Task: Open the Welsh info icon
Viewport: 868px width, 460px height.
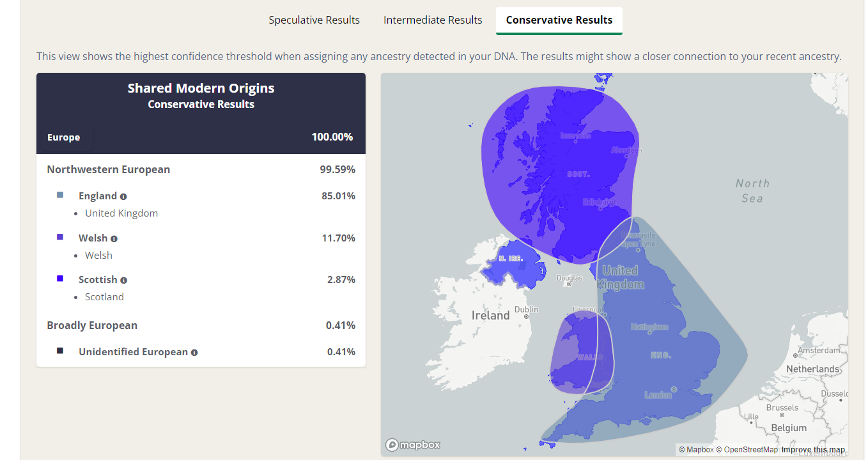Action: point(114,239)
